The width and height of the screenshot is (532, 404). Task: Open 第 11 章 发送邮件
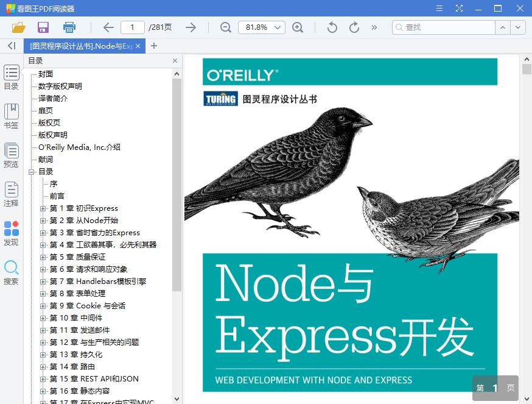tap(80, 330)
